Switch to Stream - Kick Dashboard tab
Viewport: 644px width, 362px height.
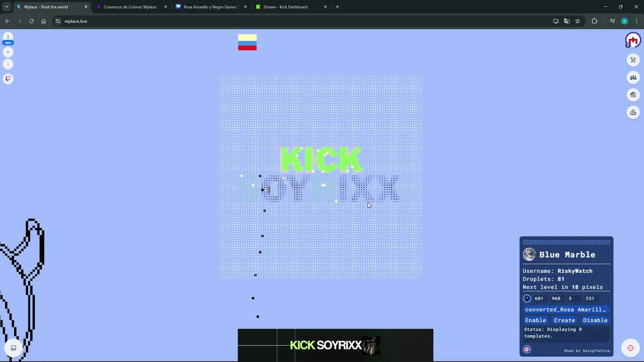pos(291,7)
